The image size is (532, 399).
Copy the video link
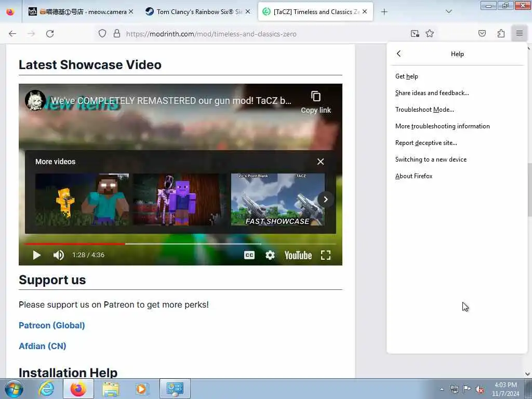coord(316,102)
